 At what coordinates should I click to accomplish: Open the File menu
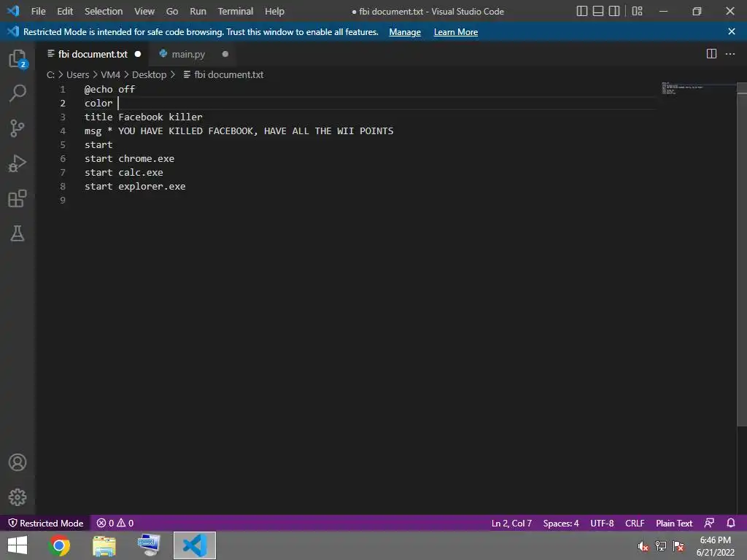38,11
